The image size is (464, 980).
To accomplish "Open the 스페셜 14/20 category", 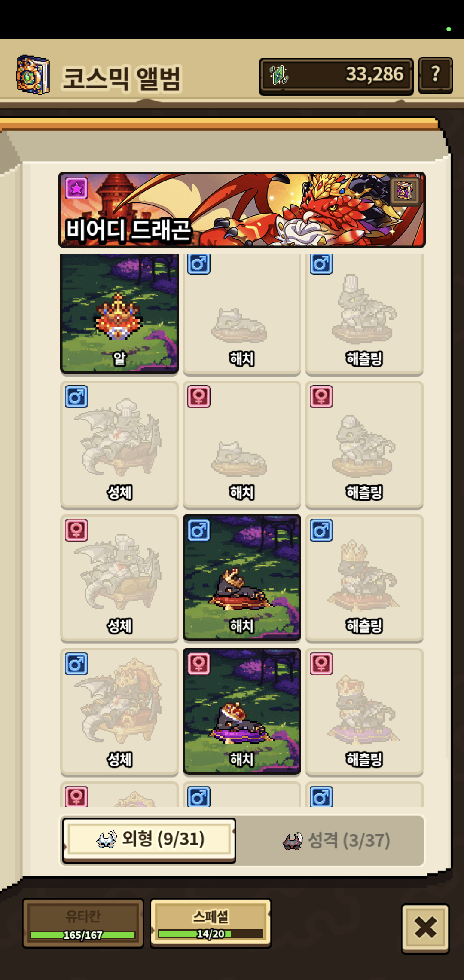I will 211,923.
